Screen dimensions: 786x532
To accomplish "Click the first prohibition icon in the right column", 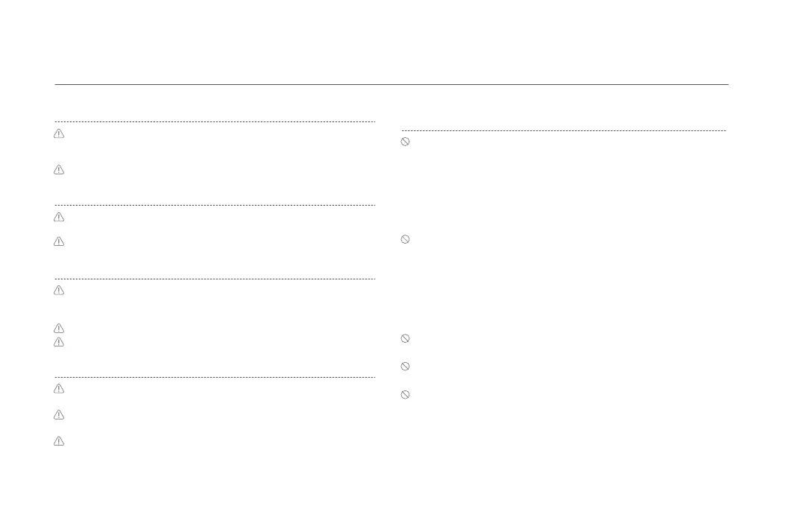I will click(406, 142).
